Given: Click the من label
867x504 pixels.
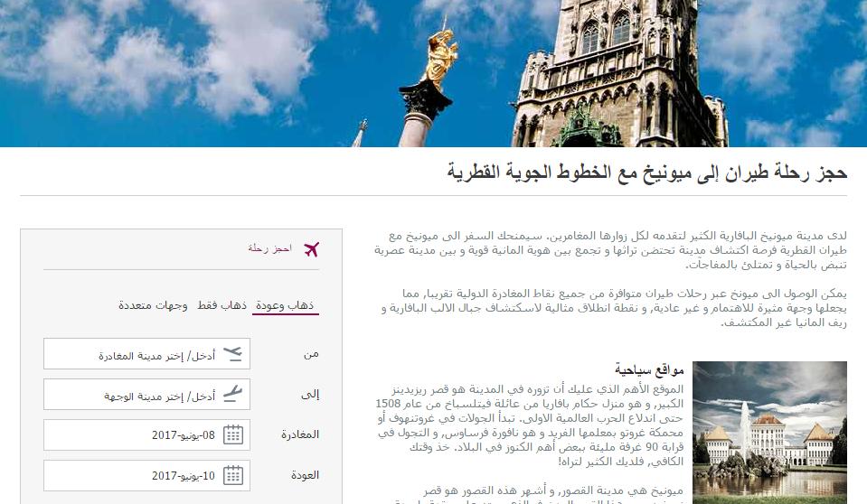Looking at the screenshot, I should 311,354.
